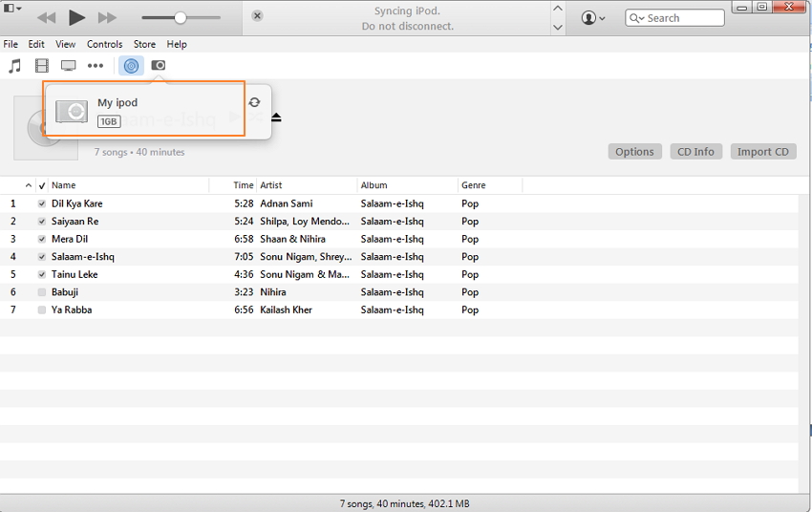The image size is (812, 512).
Task: Check the Ya Rabba song checkbox
Action: click(42, 310)
